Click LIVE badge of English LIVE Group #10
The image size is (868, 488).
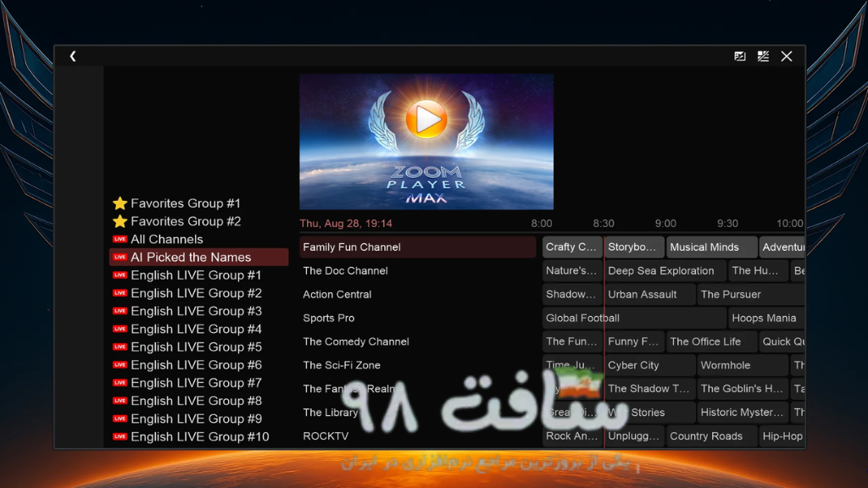coord(120,436)
